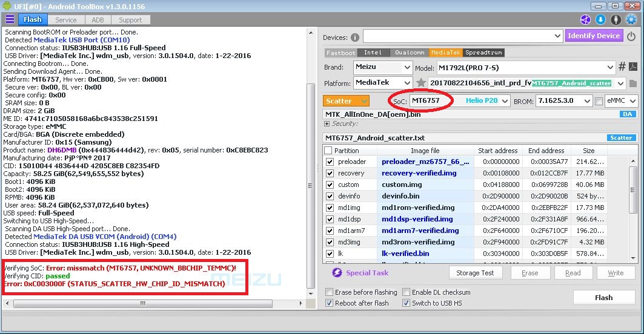Click the blue DA badge
Image resolution: width=644 pixels, height=334 pixels.
click(627, 114)
